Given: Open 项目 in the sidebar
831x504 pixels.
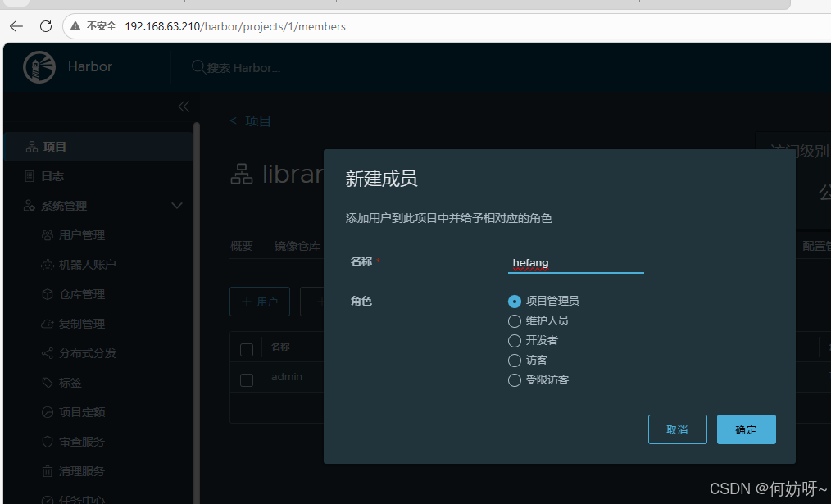Looking at the screenshot, I should [98, 147].
